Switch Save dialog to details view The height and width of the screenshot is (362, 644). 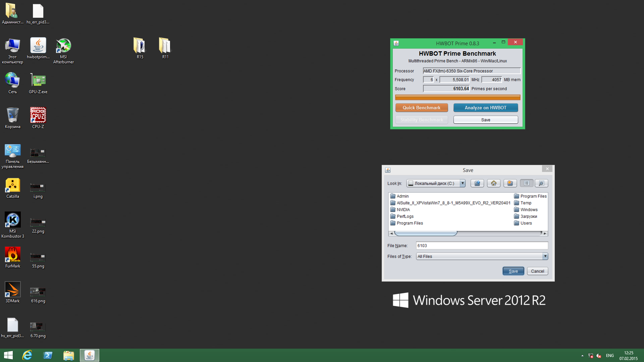click(541, 183)
